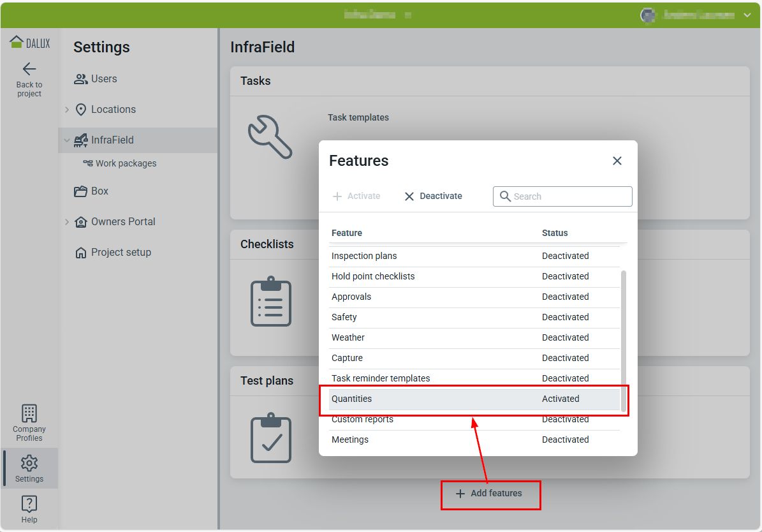Screen dimensions: 762x532
Task: Click the Tasks wrench icon
Action: tap(270, 137)
